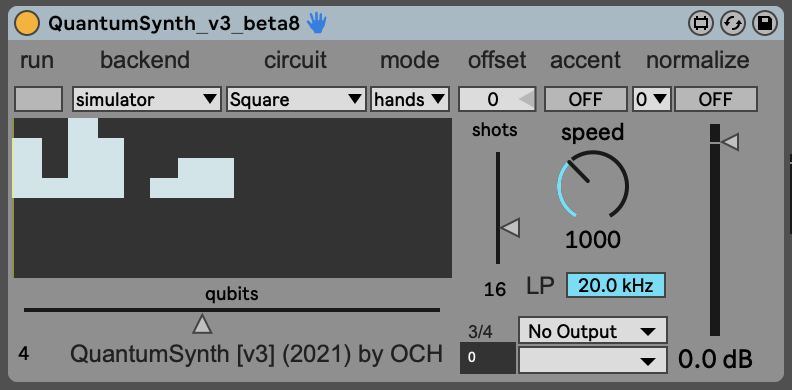
Task: Click the show/hide plug-in window icon
Action: pyautogui.click(x=701, y=23)
